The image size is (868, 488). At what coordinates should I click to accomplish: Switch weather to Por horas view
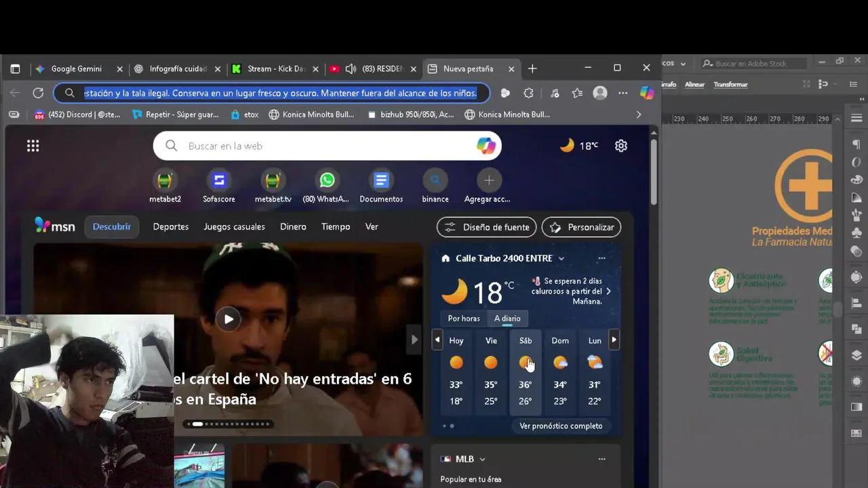pos(464,319)
